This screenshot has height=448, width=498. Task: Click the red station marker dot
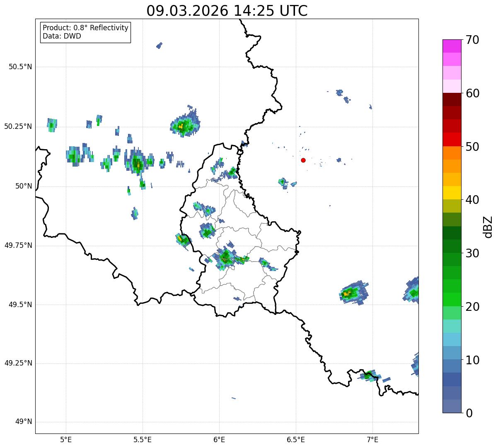[303, 160]
